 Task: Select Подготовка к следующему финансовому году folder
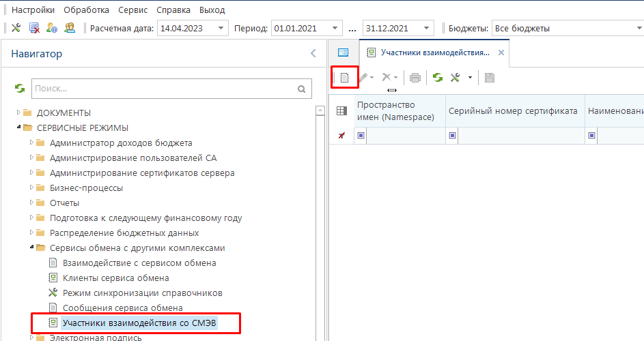tap(145, 218)
